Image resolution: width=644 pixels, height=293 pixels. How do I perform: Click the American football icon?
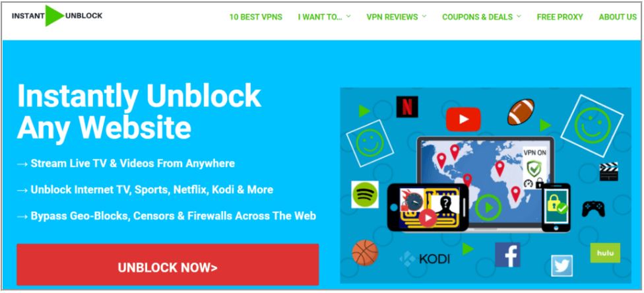[x=521, y=112]
